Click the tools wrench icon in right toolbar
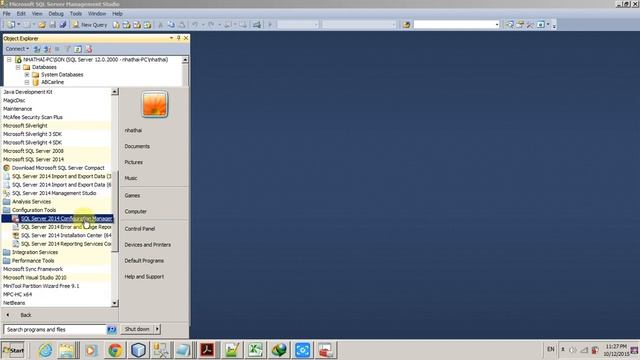Viewport: 640px width, 360px height. 530,25
